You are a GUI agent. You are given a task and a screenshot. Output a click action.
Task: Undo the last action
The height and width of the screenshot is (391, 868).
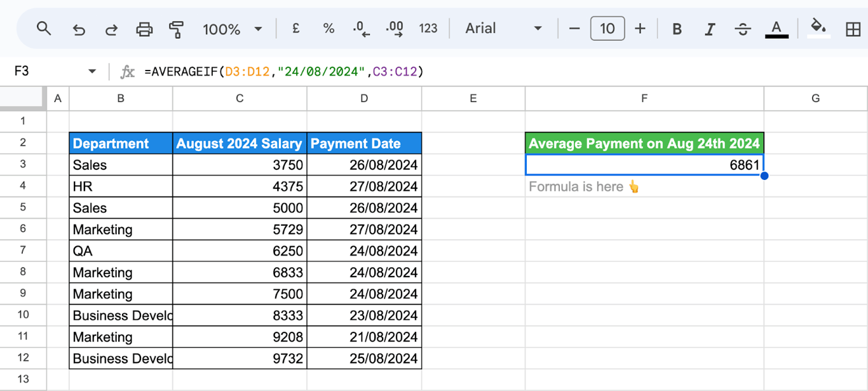click(x=79, y=29)
